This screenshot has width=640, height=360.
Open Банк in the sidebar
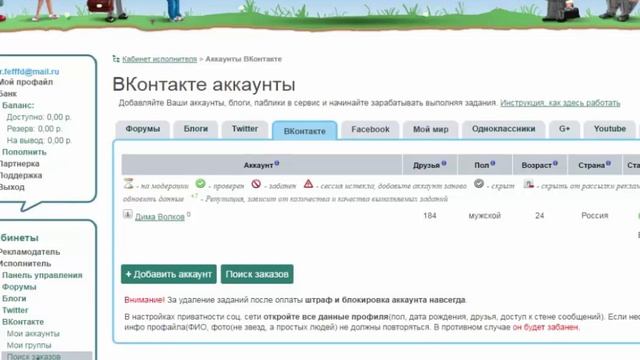(8, 94)
